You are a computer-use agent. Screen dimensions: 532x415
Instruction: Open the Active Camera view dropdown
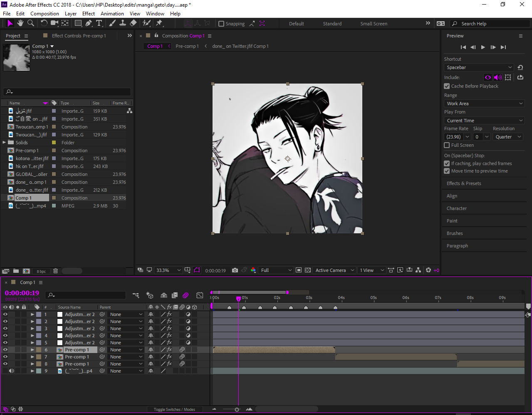click(x=334, y=270)
